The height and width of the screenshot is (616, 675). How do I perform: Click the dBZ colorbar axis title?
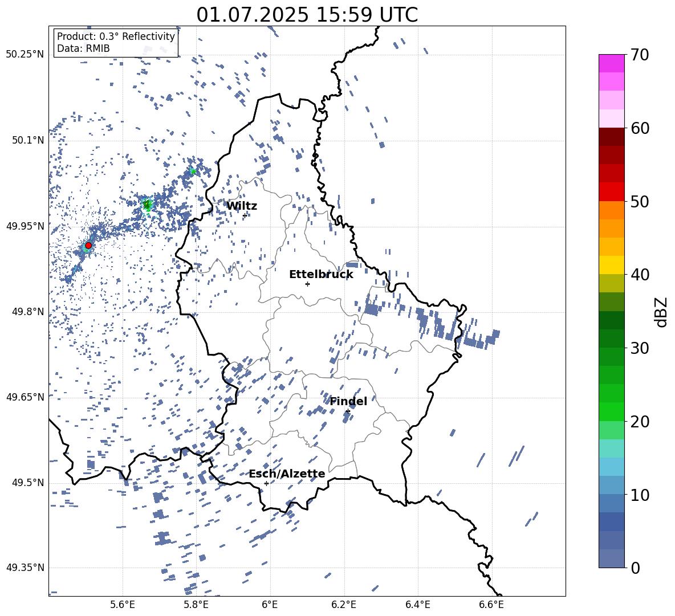click(662, 312)
